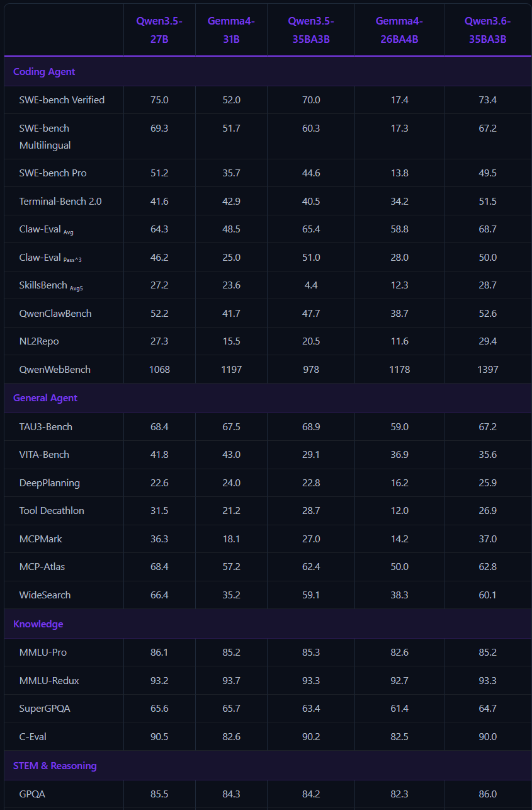The image size is (532, 810).
Task: Select 86.0 in the GPQA row
Action: pos(488,794)
